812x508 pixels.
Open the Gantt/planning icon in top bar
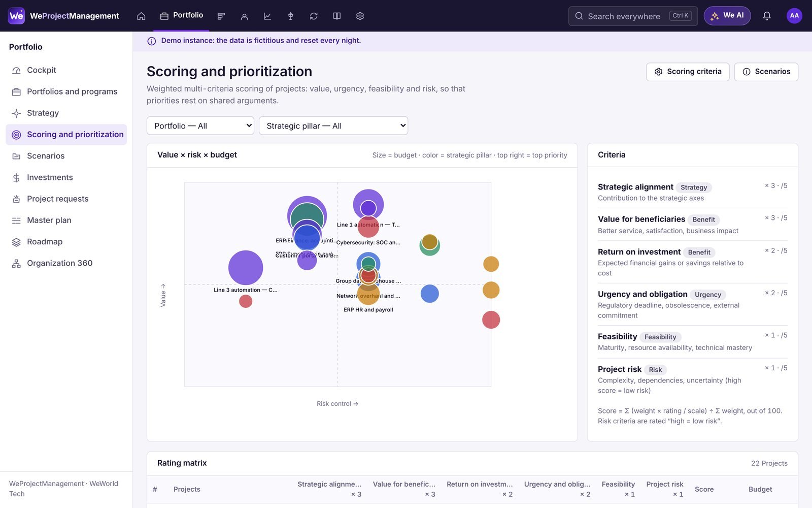[221, 16]
